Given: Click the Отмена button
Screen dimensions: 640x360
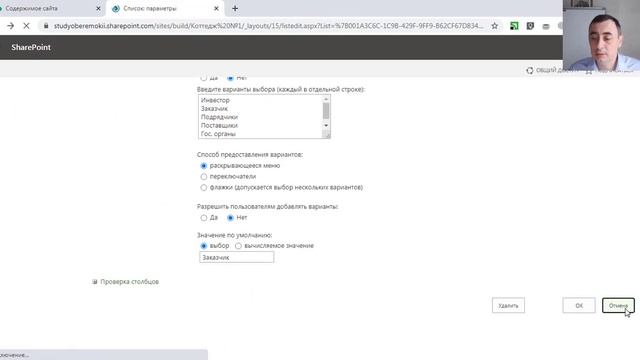Looking at the screenshot, I should 618,305.
